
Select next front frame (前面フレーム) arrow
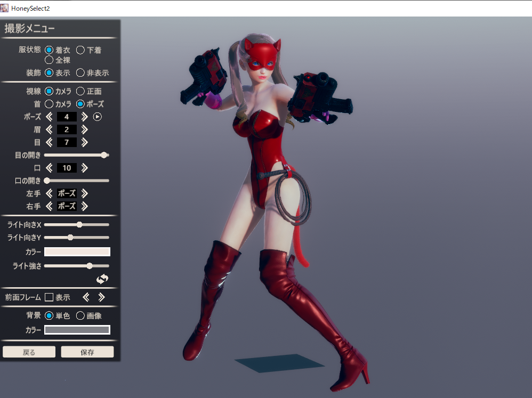pos(101,297)
